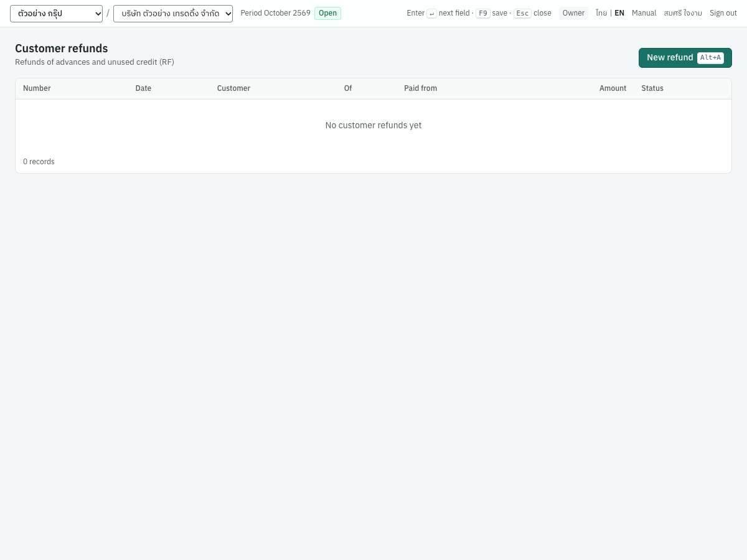Click the No customer refunds yet message
This screenshot has width=747, height=560.
tap(374, 125)
